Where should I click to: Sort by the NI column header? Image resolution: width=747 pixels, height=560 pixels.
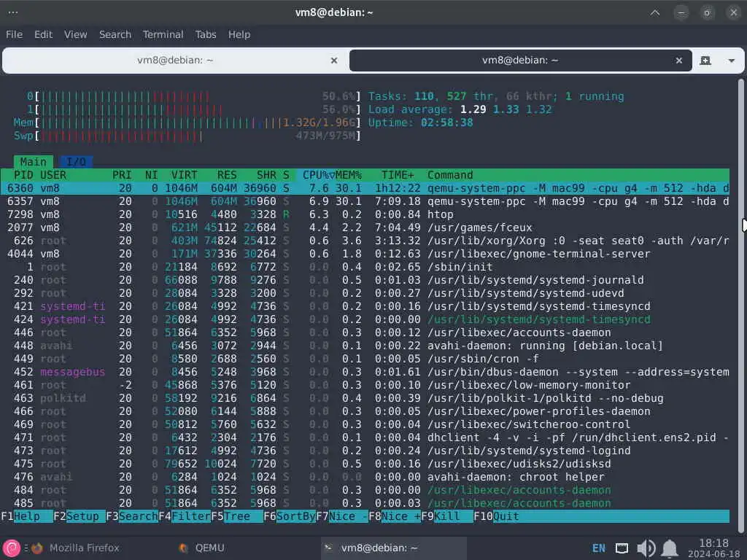151,175
